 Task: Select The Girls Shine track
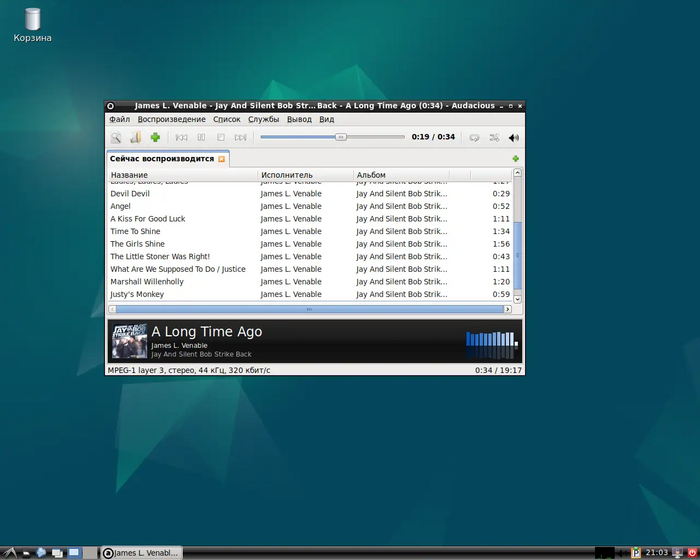click(x=310, y=244)
